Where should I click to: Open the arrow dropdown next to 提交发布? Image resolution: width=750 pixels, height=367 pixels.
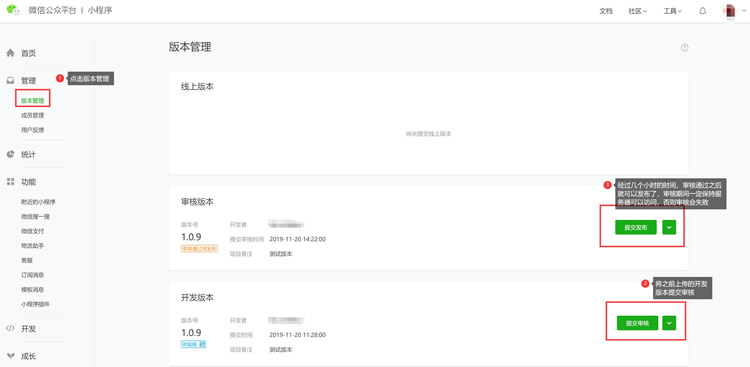pyautogui.click(x=669, y=227)
